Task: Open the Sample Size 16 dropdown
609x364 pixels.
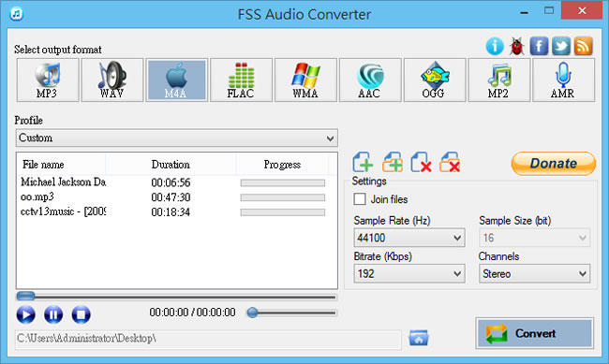Action: point(534,238)
